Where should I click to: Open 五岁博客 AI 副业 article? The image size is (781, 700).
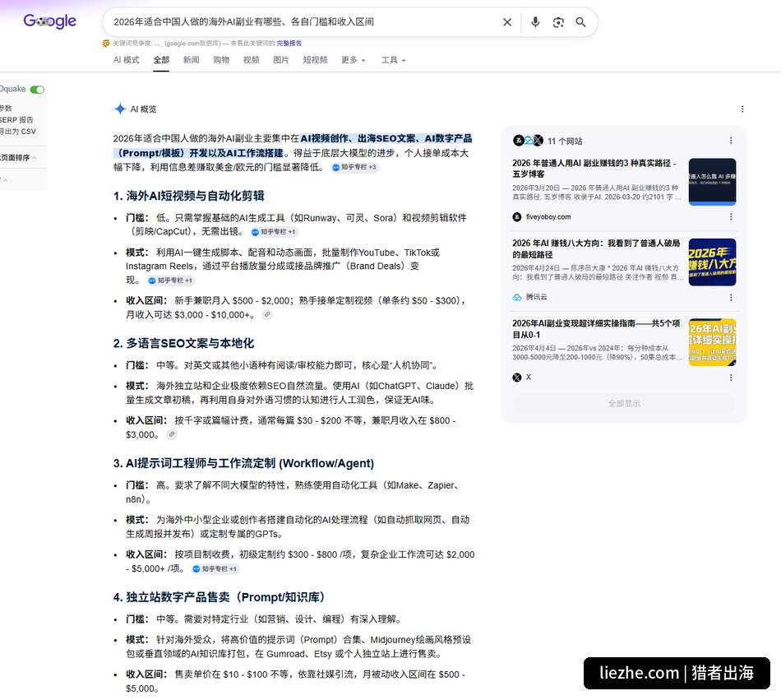point(594,169)
